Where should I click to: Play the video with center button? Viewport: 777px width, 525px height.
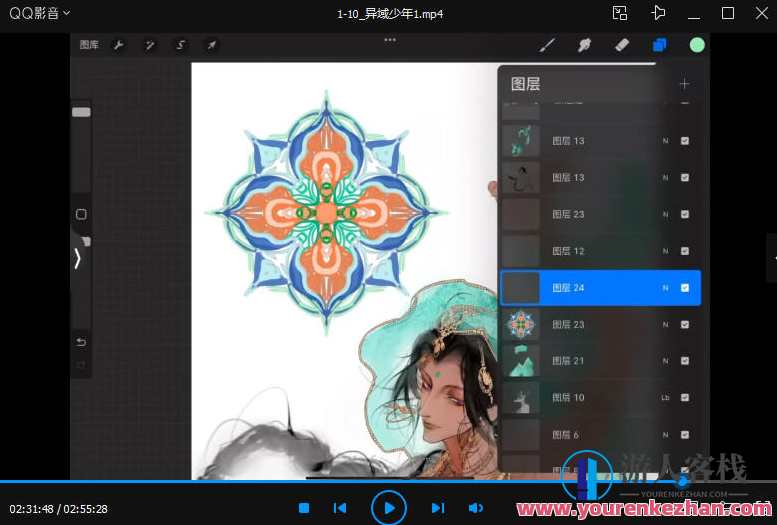[x=389, y=508]
